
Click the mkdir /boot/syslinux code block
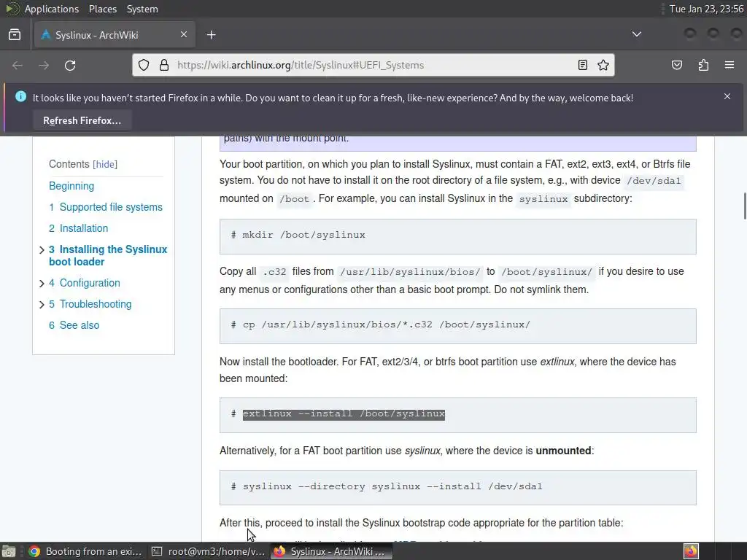click(x=458, y=236)
